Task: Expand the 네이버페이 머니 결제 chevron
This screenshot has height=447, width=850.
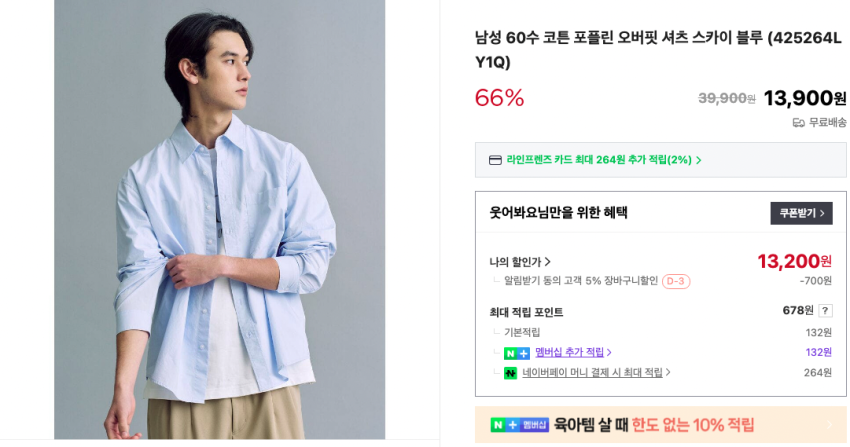Action: point(668,373)
